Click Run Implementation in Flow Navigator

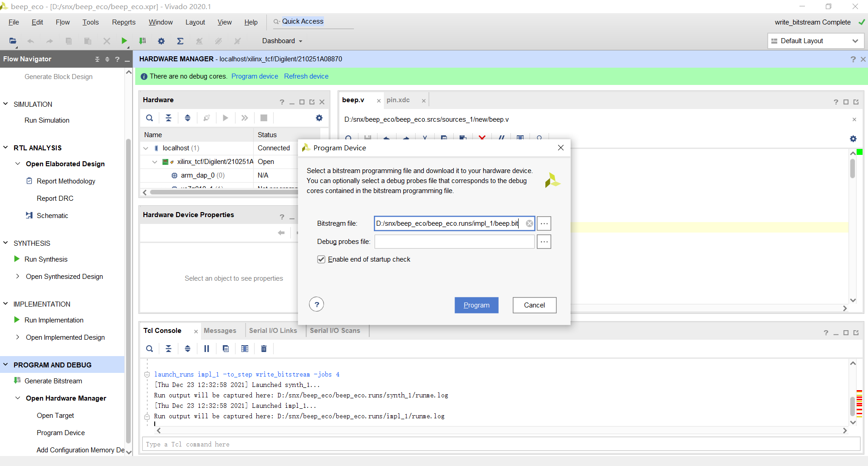54,320
